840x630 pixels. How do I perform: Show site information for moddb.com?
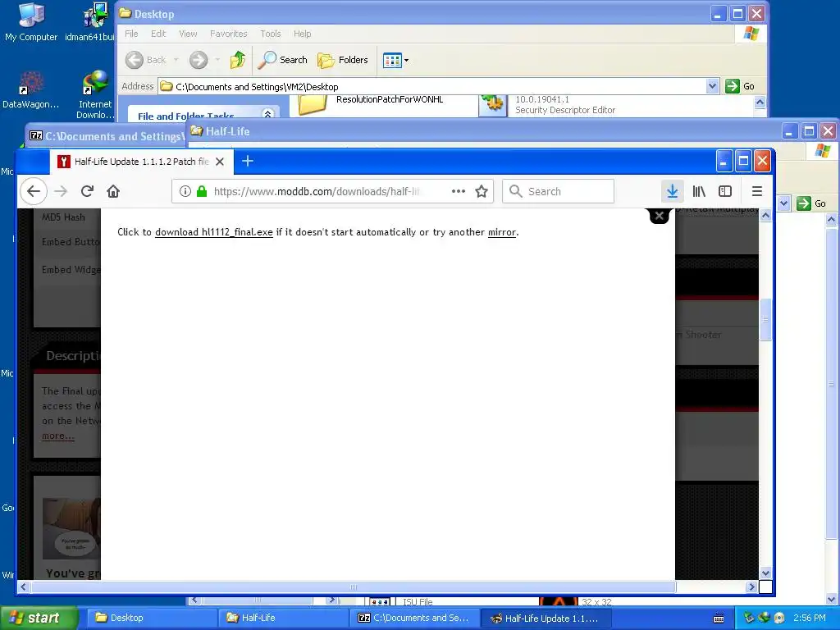[185, 191]
